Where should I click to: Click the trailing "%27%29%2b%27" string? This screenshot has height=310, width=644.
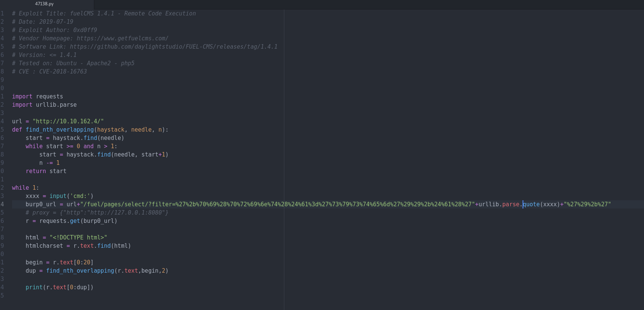point(587,204)
